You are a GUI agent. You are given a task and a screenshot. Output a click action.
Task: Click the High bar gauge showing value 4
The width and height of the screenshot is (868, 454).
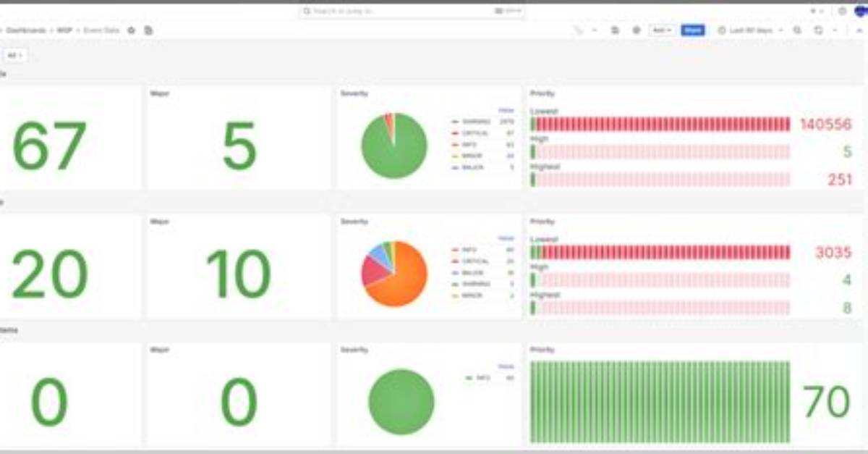coord(660,280)
